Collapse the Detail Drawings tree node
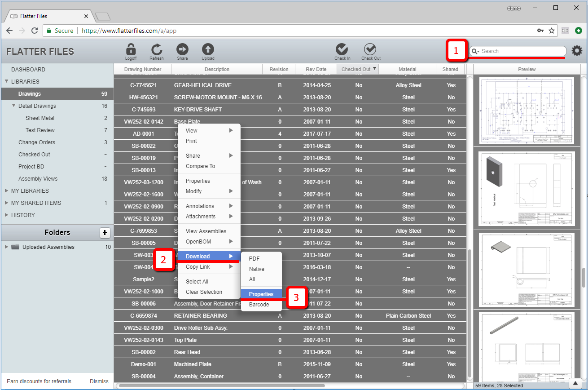Screen dimensions: 588x390 click(x=14, y=106)
